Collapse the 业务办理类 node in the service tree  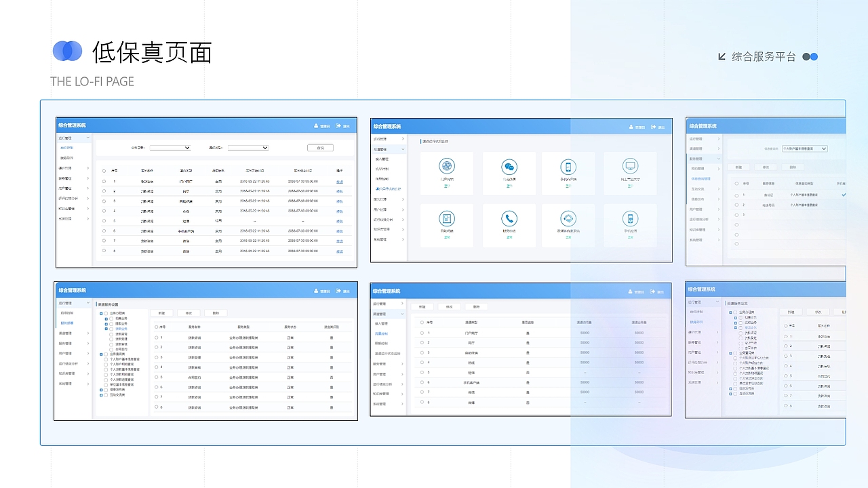101,313
